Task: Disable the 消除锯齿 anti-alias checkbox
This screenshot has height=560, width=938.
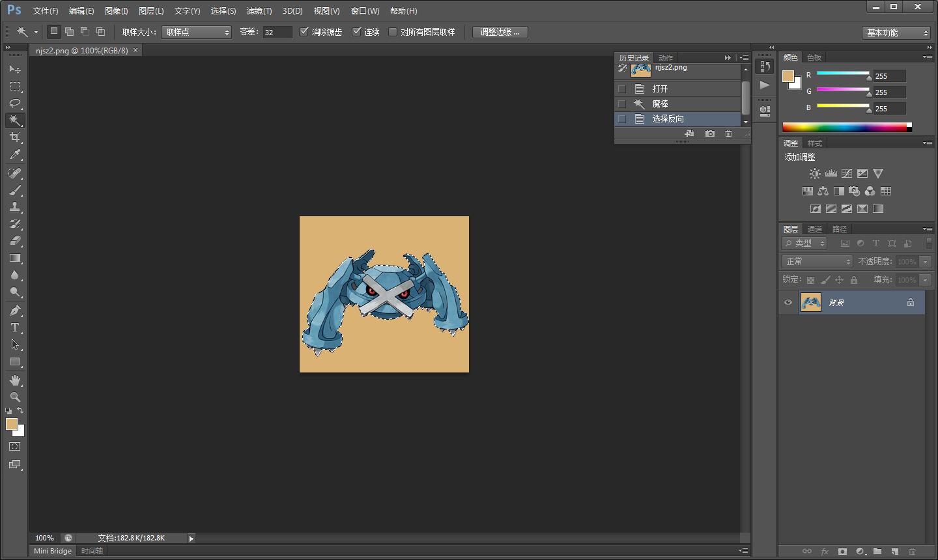Action: click(304, 32)
